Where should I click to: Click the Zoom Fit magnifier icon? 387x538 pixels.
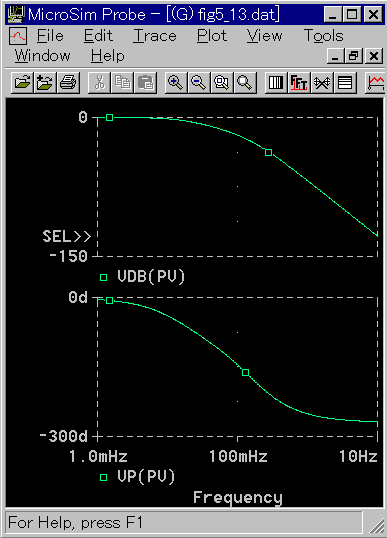[245, 83]
